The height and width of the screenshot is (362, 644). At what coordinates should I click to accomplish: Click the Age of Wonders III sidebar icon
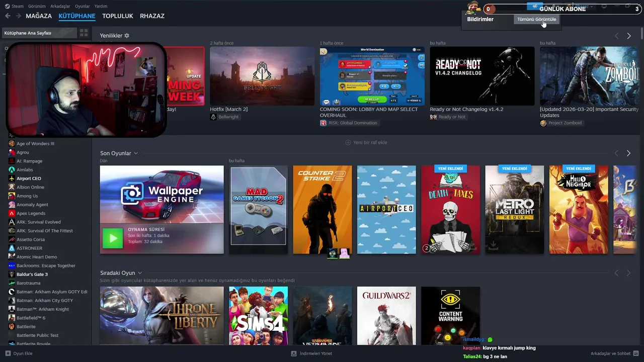click(x=12, y=144)
